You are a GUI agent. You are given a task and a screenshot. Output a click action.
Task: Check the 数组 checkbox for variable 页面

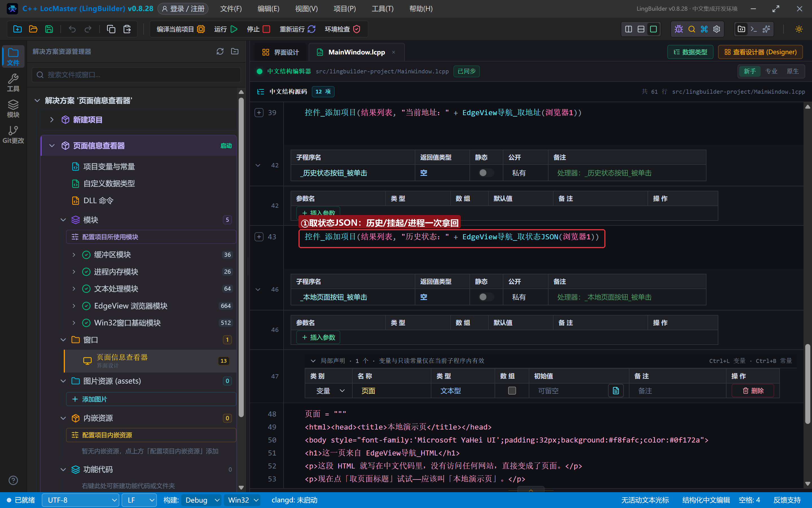tap(512, 390)
